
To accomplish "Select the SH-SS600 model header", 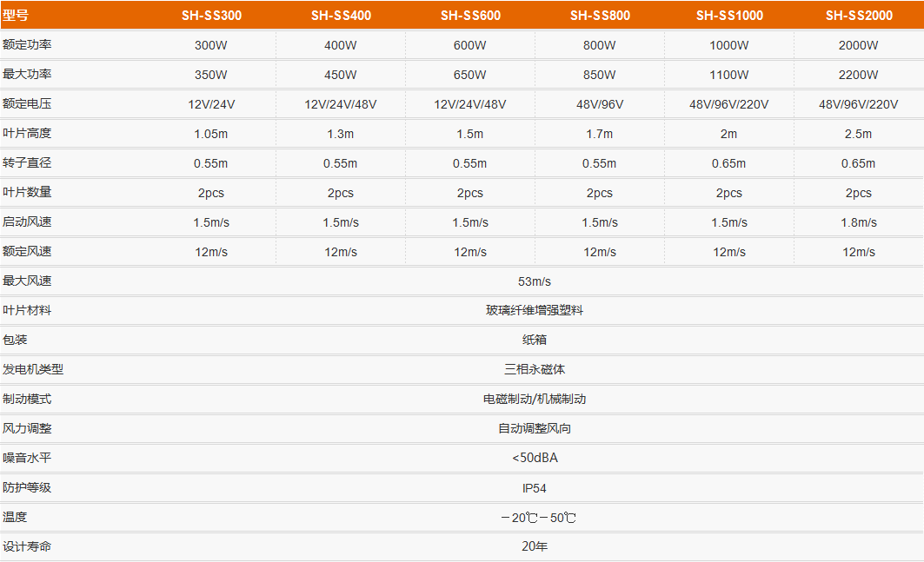I will (x=470, y=16).
